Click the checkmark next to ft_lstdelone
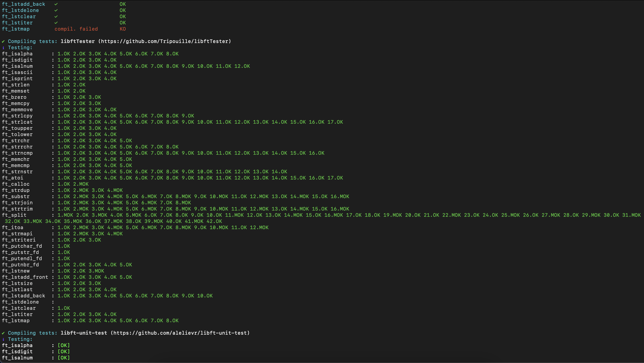The width and height of the screenshot is (644, 363). tap(56, 10)
